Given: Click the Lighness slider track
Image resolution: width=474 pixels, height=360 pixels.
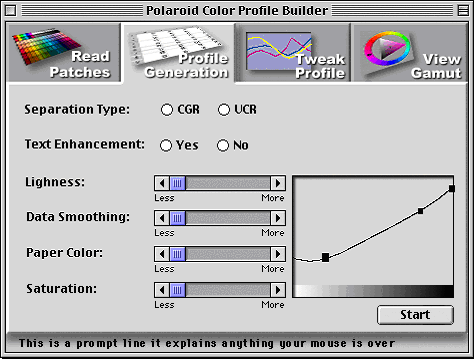Looking at the screenshot, I should point(228,183).
